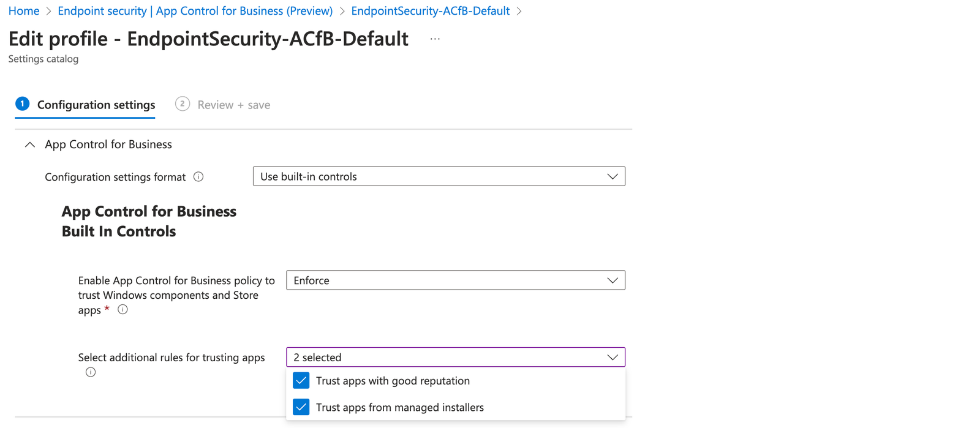
Task: Click the breadcrumb separator arrow after Home
Action: [x=47, y=10]
